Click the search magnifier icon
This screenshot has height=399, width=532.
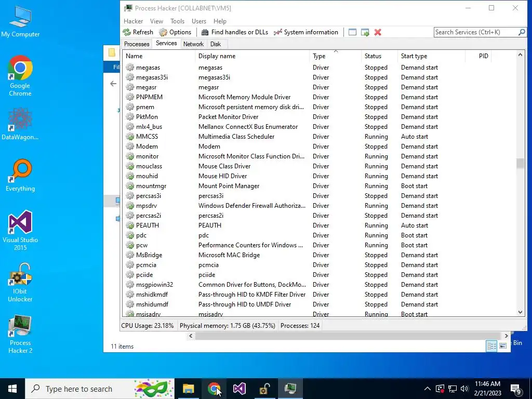click(x=522, y=32)
